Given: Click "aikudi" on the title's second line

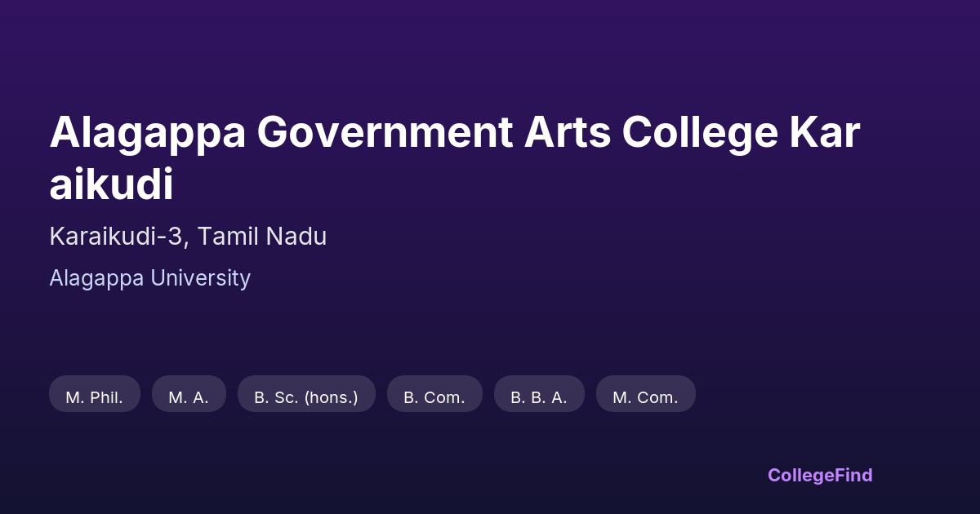Looking at the screenshot, I should point(111,184).
